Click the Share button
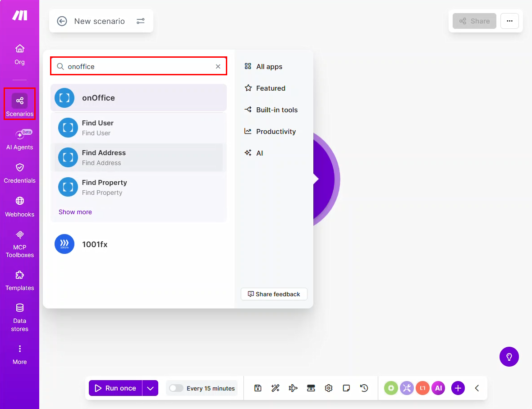Screen dimensions: 532x409 point(474,21)
